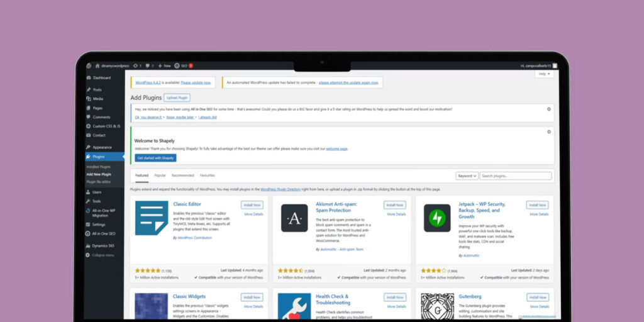Open More Details for Akismet Anti-spam
644x322 pixels.
click(396, 214)
